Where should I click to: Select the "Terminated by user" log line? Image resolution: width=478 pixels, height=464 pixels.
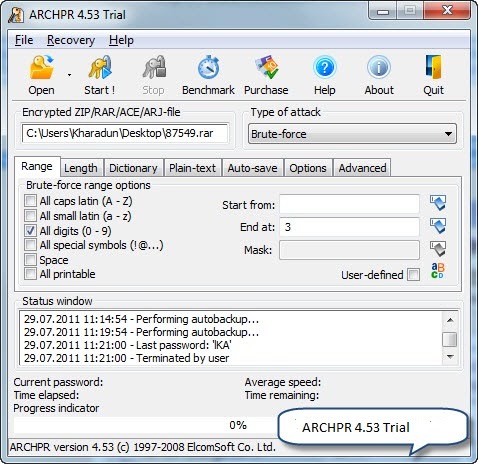coord(127,358)
